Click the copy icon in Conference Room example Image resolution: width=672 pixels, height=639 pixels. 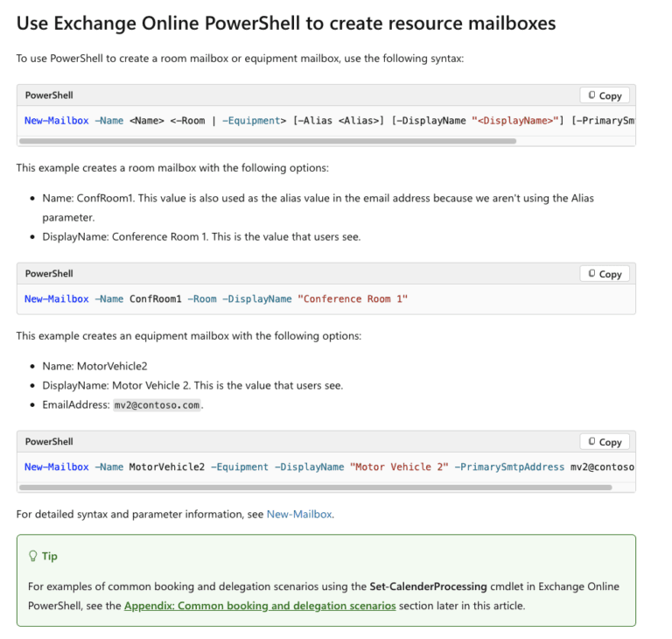pyautogui.click(x=591, y=273)
